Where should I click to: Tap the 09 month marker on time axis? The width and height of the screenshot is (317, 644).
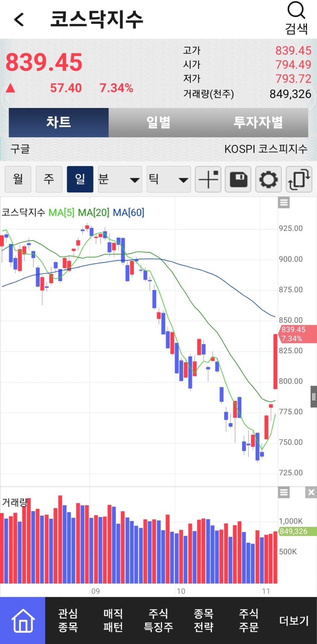(96, 591)
